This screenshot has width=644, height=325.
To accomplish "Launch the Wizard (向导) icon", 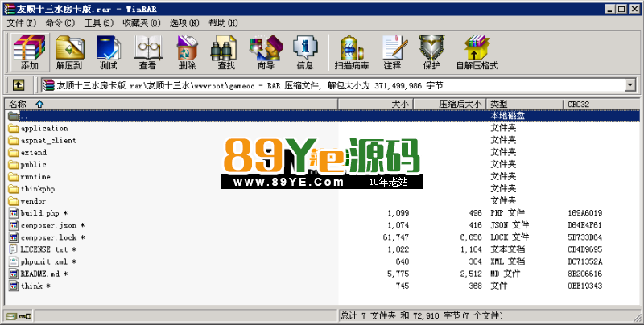I will coord(266,52).
